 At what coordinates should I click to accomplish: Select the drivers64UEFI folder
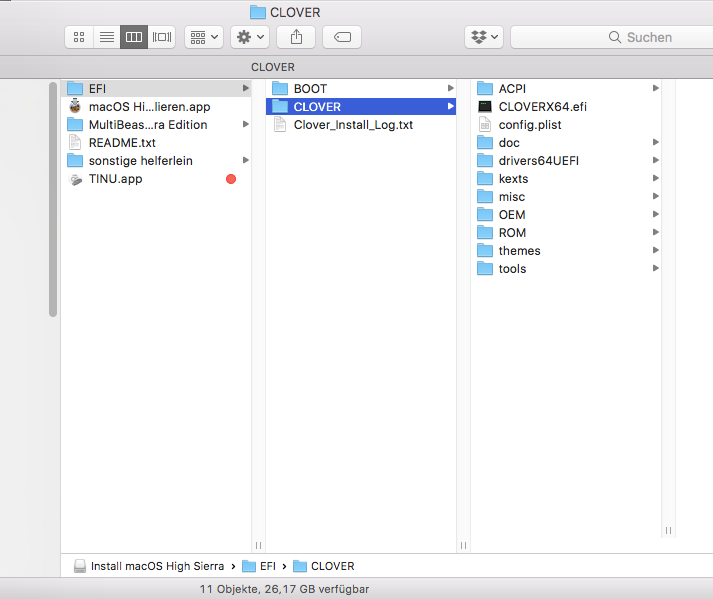(x=566, y=161)
